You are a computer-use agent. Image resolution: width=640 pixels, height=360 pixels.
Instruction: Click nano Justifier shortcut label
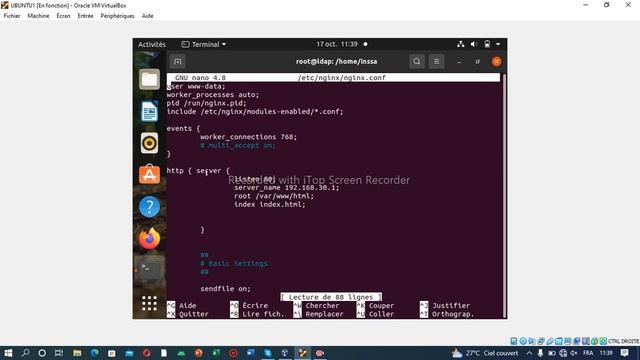pyautogui.click(x=451, y=305)
